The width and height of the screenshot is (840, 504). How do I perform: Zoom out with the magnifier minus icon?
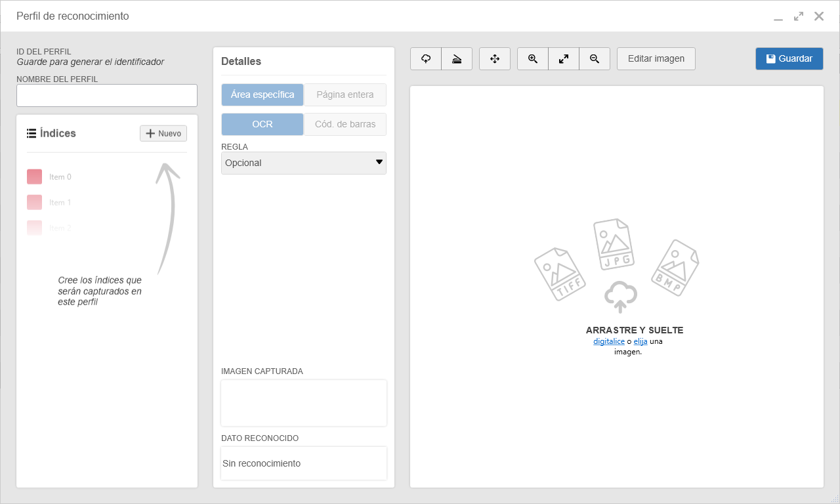coord(595,58)
